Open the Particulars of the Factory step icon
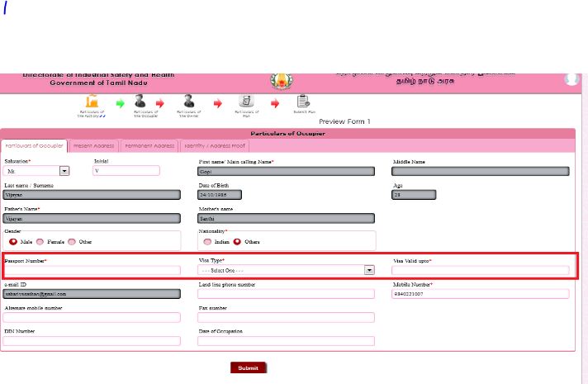Screen dimensions: 588x384 pyautogui.click(x=92, y=102)
